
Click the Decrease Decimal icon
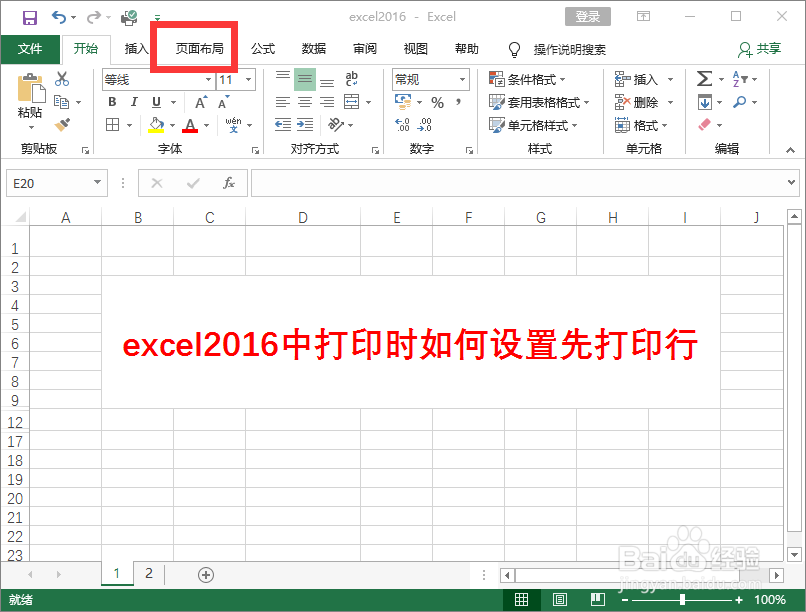425,124
